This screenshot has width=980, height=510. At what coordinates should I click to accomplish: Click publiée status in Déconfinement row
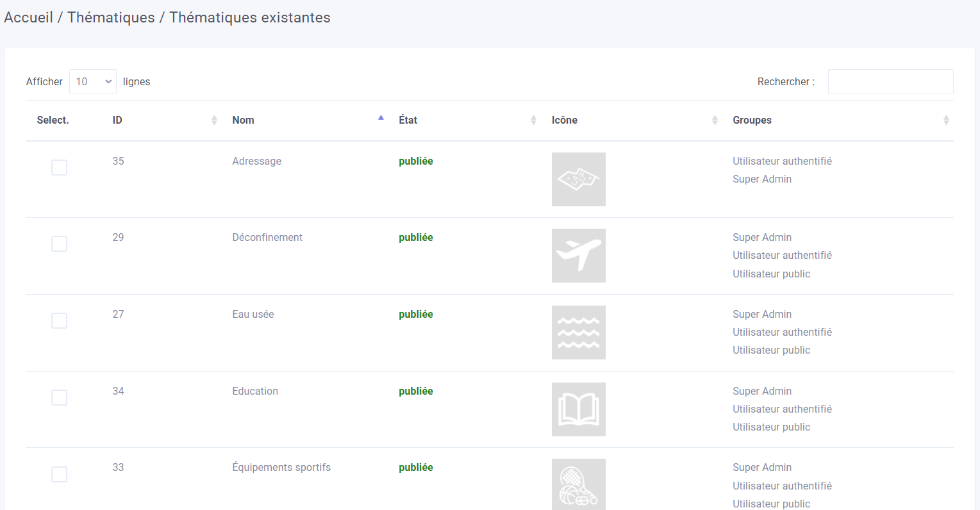[416, 237]
